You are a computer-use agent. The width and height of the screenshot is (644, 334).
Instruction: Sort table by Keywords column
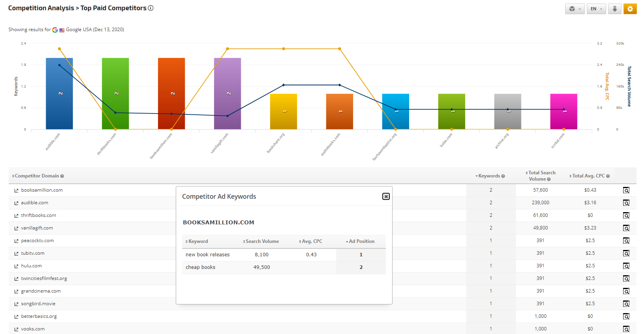tap(489, 176)
